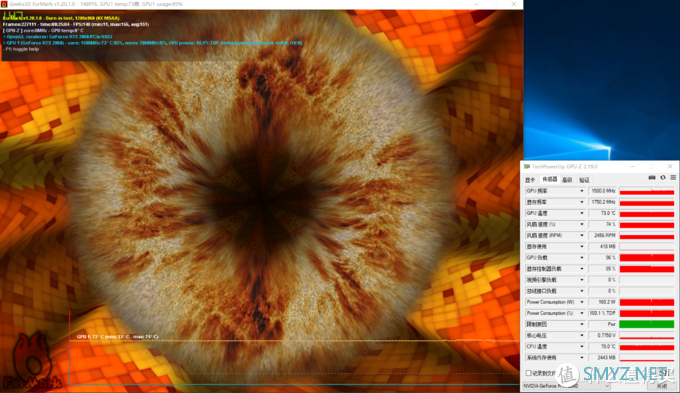Click GPU-Z logo icon in title bar
This screenshot has width=680, height=393.
coord(527,167)
